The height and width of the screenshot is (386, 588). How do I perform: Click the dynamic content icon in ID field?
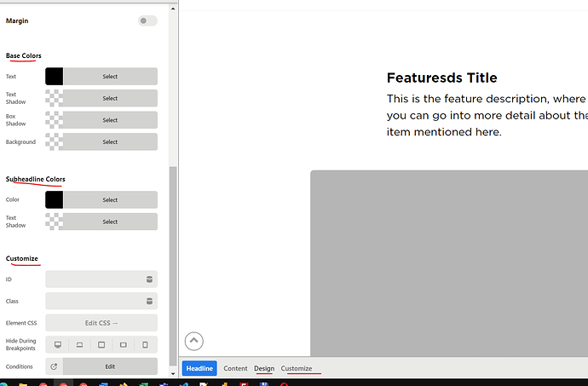click(150, 279)
